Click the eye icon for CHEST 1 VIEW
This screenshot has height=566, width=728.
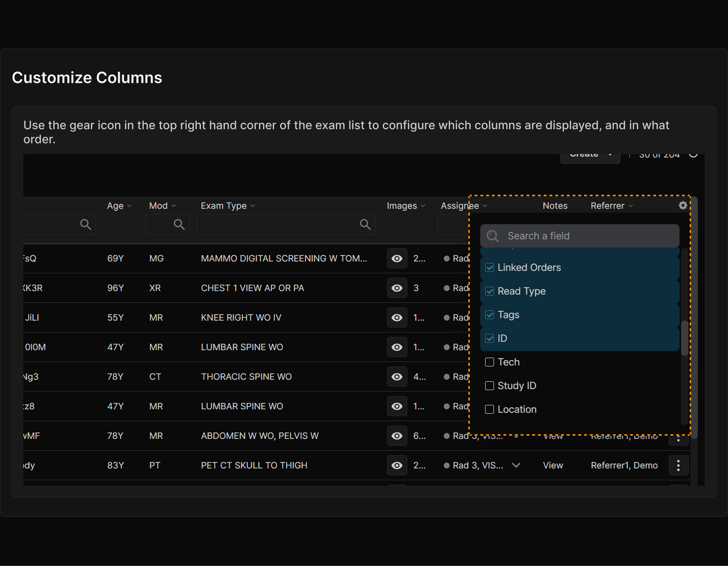[x=397, y=288]
